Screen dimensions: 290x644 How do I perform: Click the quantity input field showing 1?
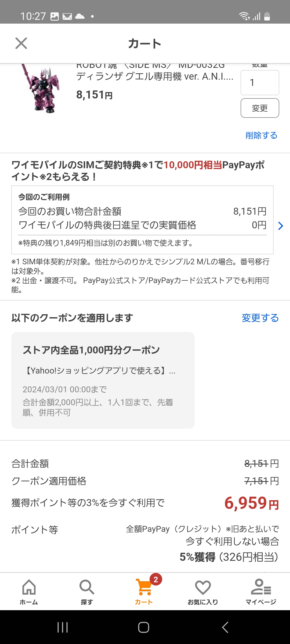pyautogui.click(x=260, y=83)
